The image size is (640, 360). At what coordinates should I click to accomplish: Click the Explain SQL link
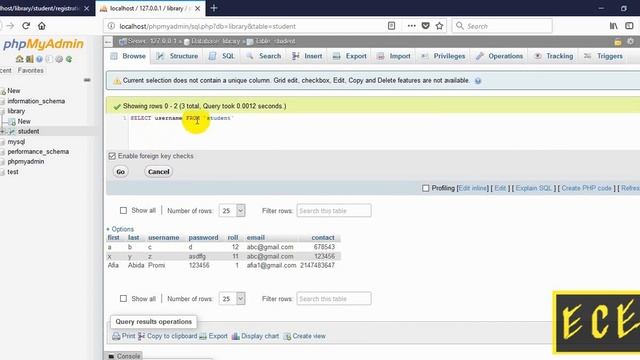pyautogui.click(x=533, y=188)
